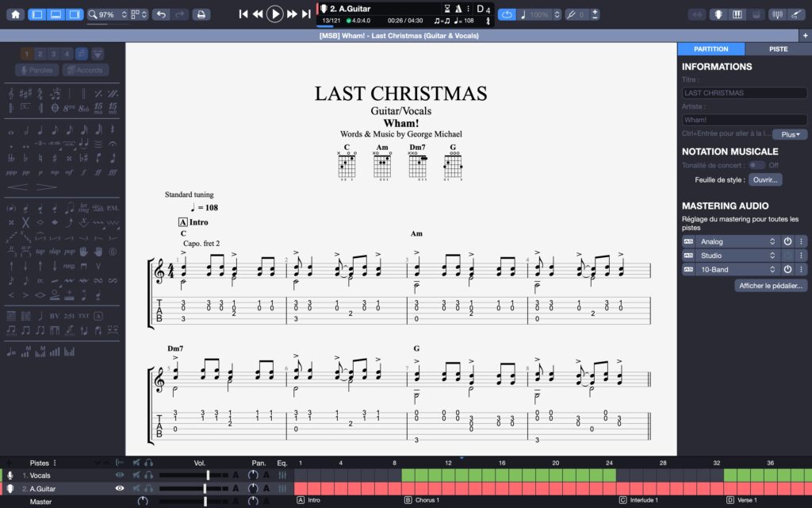The width and height of the screenshot is (812, 508).
Task: Adjust the A.Guitar volume slider
Action: tap(205, 487)
